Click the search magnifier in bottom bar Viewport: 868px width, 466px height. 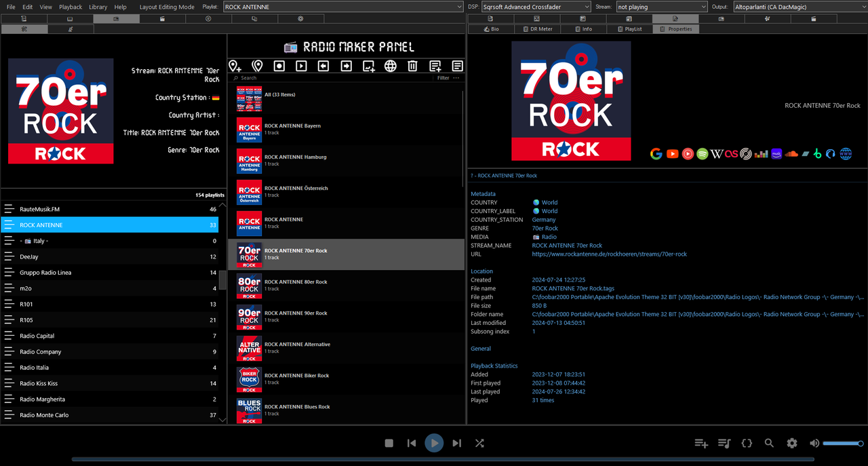click(769, 443)
